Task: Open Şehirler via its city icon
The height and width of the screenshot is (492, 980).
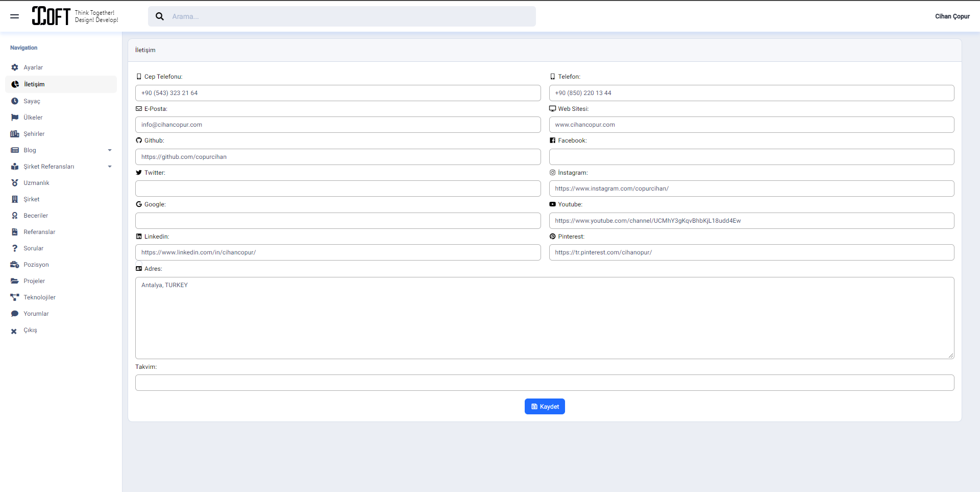Action: pyautogui.click(x=14, y=133)
